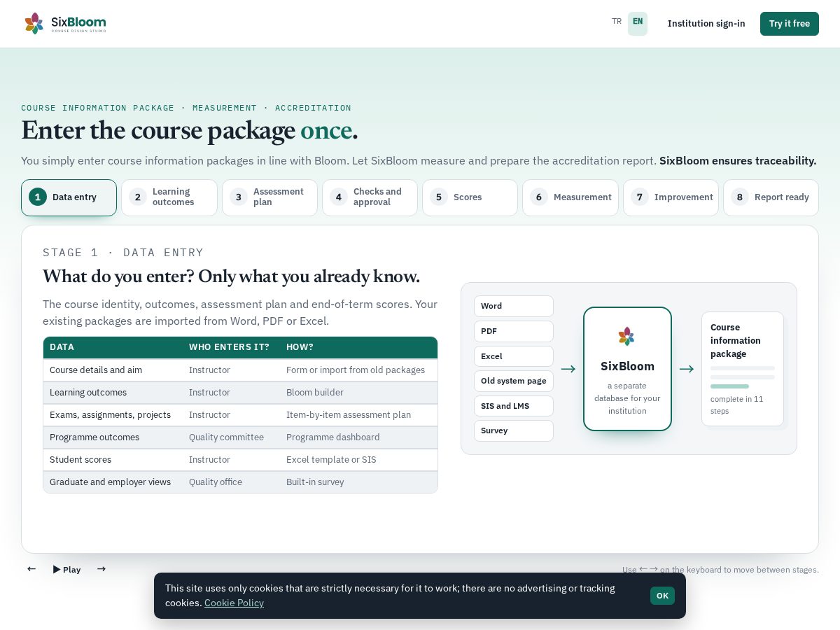Select stage 6 Measurement tab
Viewport: 840px width, 630px height.
pyautogui.click(x=570, y=197)
